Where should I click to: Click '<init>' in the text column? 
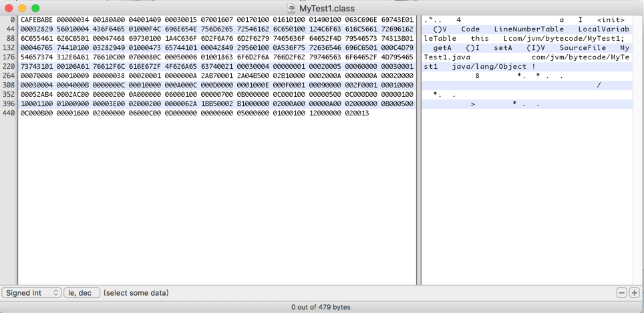611,20
